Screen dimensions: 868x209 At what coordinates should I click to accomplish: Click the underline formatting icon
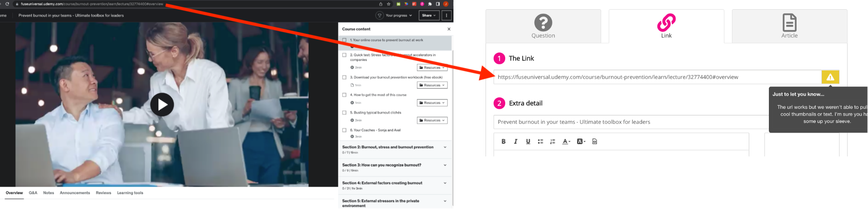click(x=528, y=141)
